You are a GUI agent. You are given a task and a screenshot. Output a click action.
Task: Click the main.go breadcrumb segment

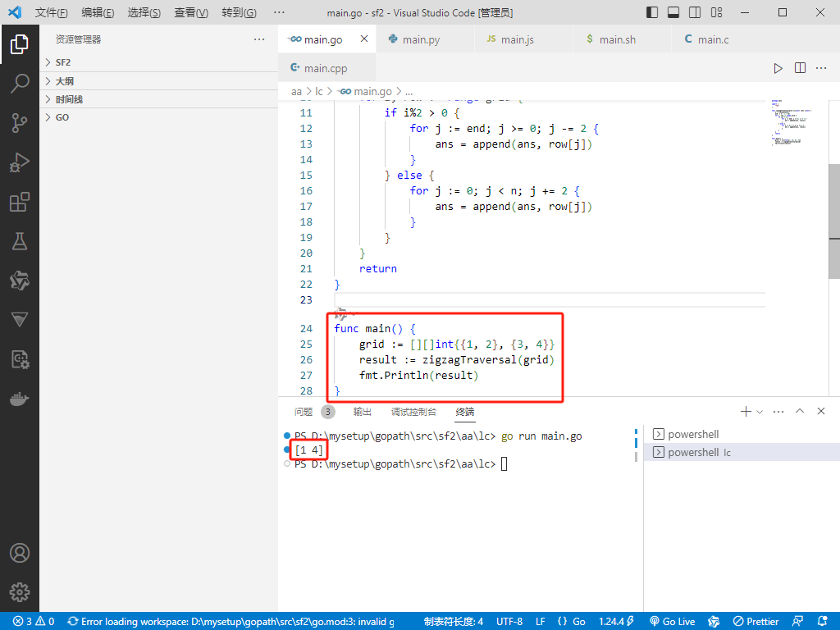366,92
